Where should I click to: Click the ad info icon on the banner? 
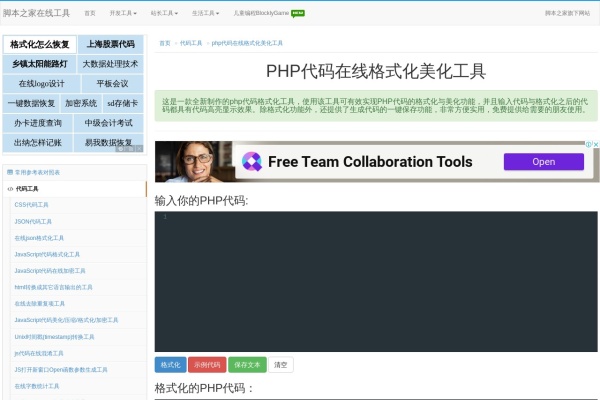[x=586, y=145]
